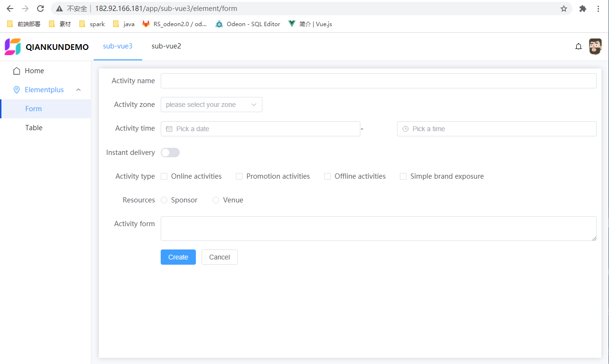The image size is (609, 364).
Task: Open the Vue.js bookmark
Action: 310,24
